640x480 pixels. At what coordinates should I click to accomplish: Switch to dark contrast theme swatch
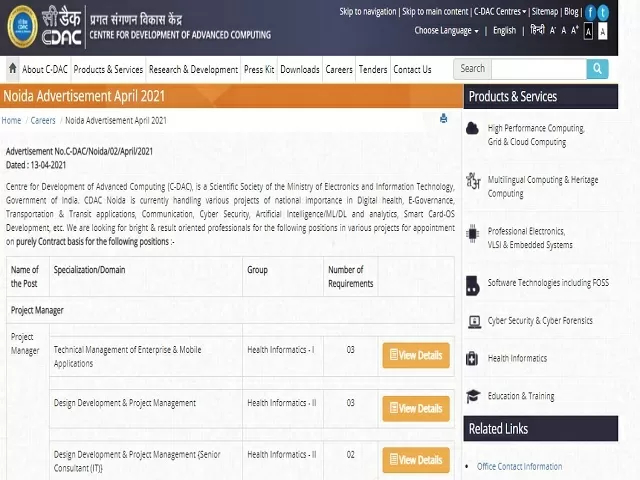tap(588, 31)
